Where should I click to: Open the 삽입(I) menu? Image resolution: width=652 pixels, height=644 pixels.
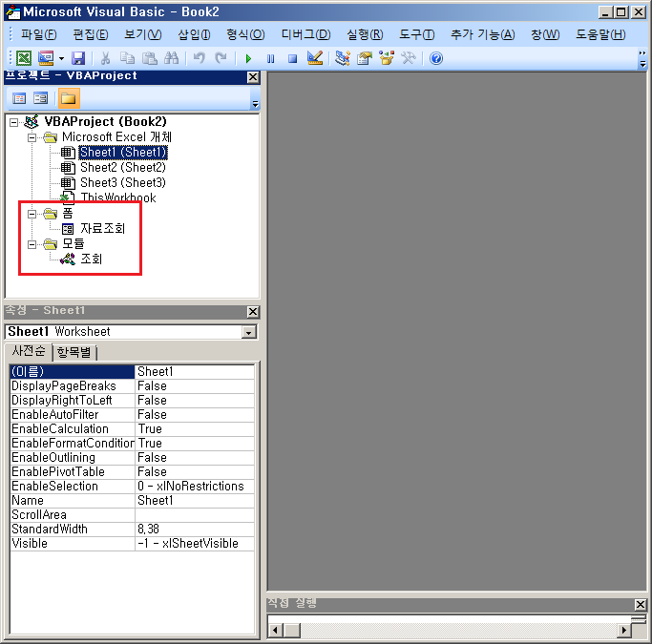coord(194,34)
